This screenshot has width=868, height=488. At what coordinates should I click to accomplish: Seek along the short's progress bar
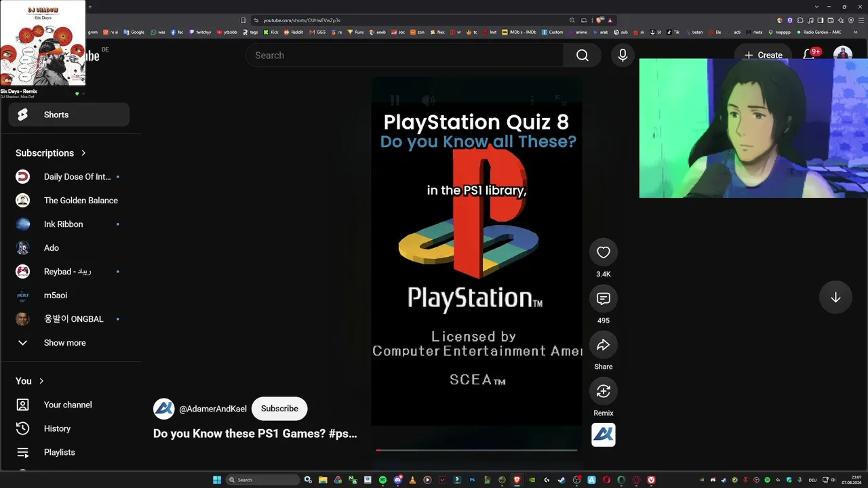[x=477, y=449]
